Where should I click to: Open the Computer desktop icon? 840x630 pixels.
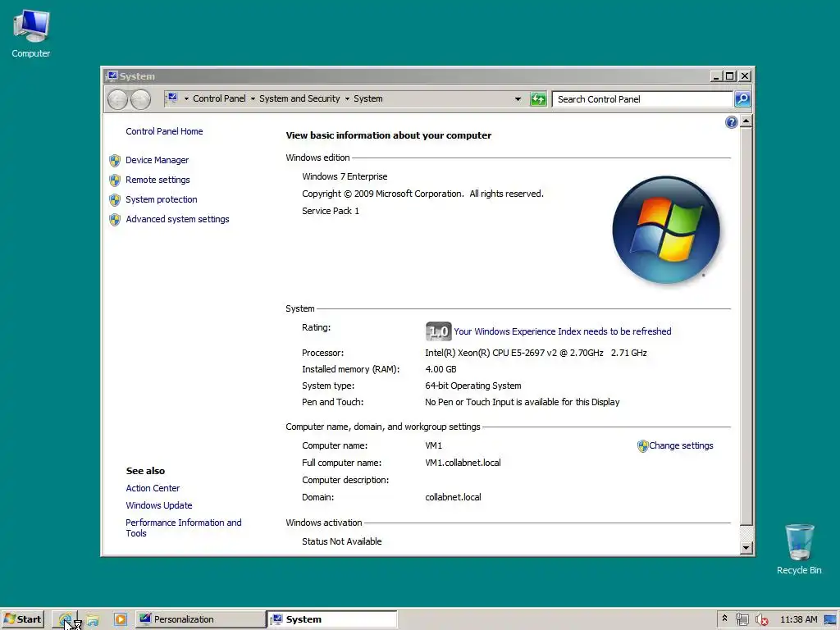pyautogui.click(x=31, y=33)
